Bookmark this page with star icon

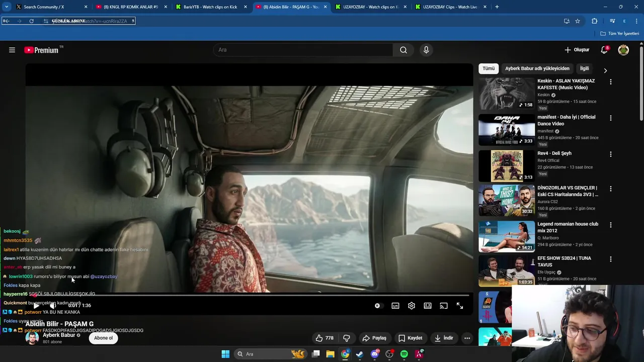click(578, 21)
